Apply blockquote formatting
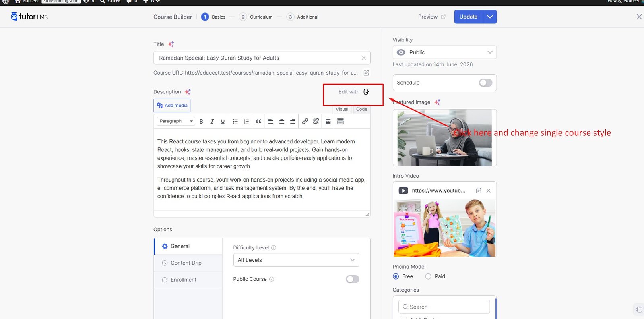The width and height of the screenshot is (644, 319). click(258, 121)
